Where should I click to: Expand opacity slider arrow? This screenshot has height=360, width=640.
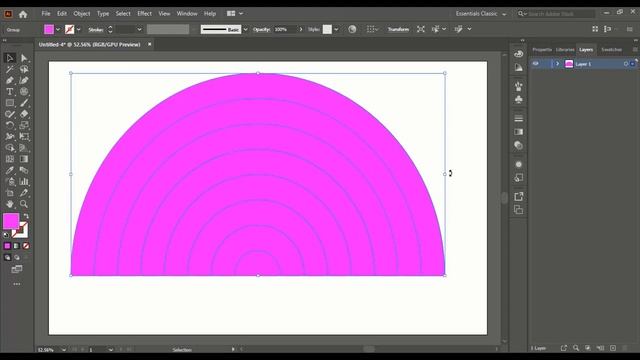tap(301, 29)
